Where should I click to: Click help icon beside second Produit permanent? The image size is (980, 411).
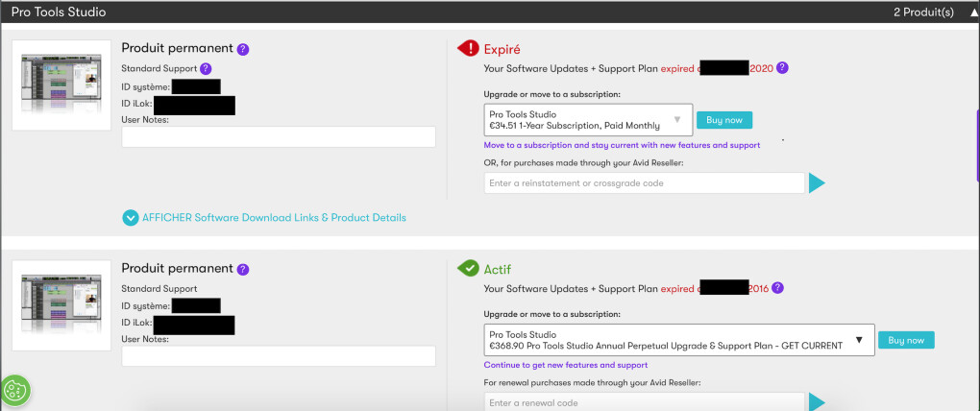(x=243, y=269)
